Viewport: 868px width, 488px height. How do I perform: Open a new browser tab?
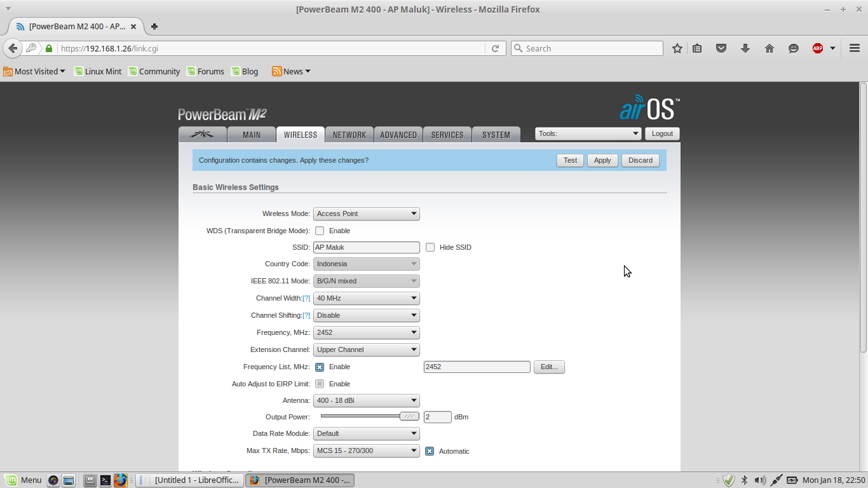[x=154, y=27]
